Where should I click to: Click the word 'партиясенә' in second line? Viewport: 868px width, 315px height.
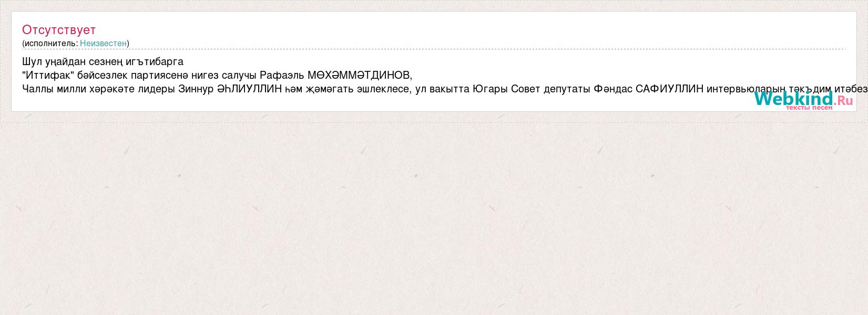click(x=162, y=75)
